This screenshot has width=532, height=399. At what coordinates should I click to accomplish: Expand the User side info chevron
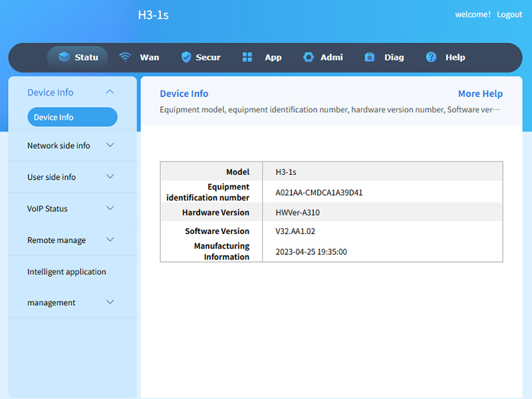coord(110,176)
